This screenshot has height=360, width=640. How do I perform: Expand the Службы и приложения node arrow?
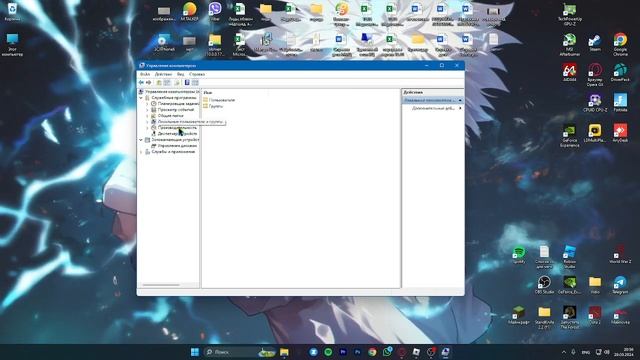point(141,152)
